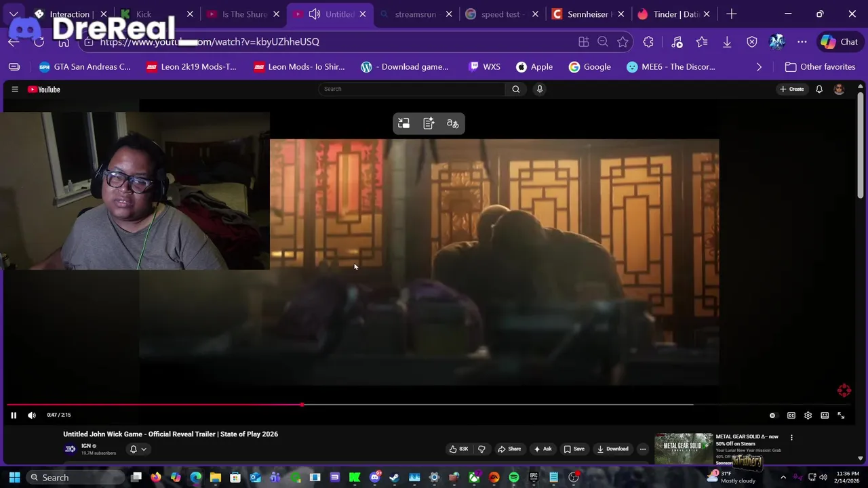Image resolution: width=868 pixels, height=488 pixels.
Task: Open YouTube notifications bell
Action: tap(819, 89)
